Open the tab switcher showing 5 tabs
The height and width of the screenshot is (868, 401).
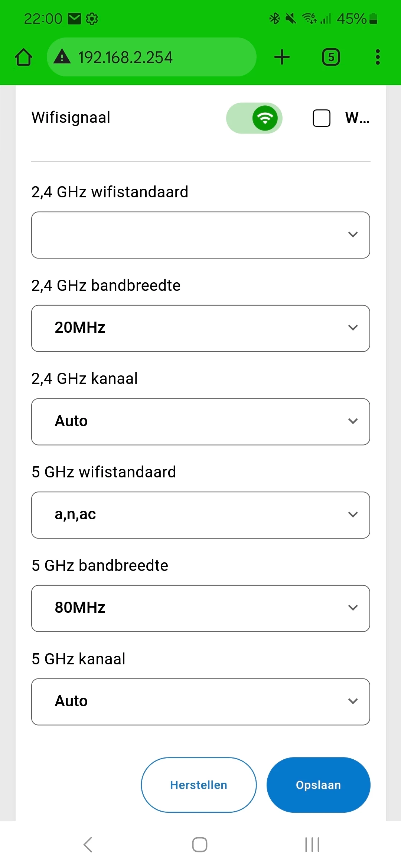point(331,57)
